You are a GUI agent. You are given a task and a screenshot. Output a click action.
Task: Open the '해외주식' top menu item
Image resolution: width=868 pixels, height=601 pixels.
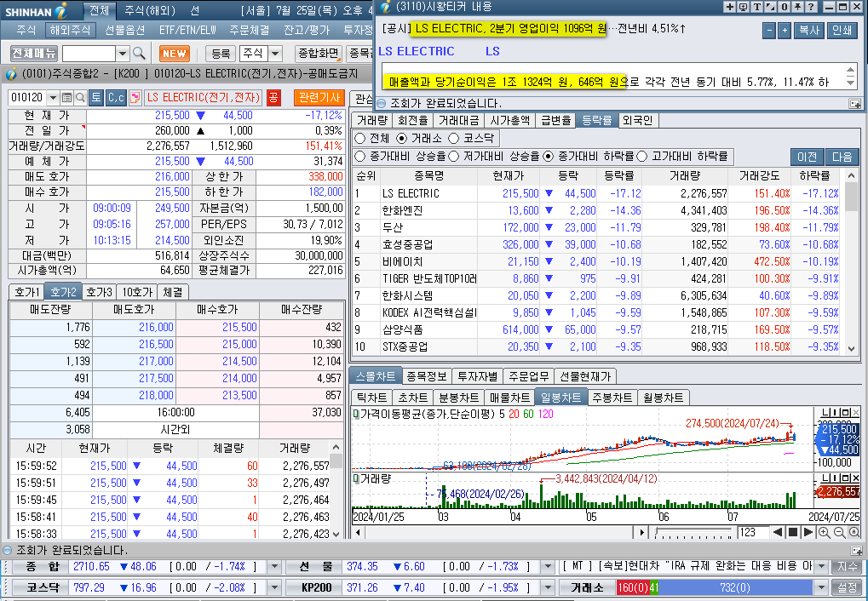point(70,30)
